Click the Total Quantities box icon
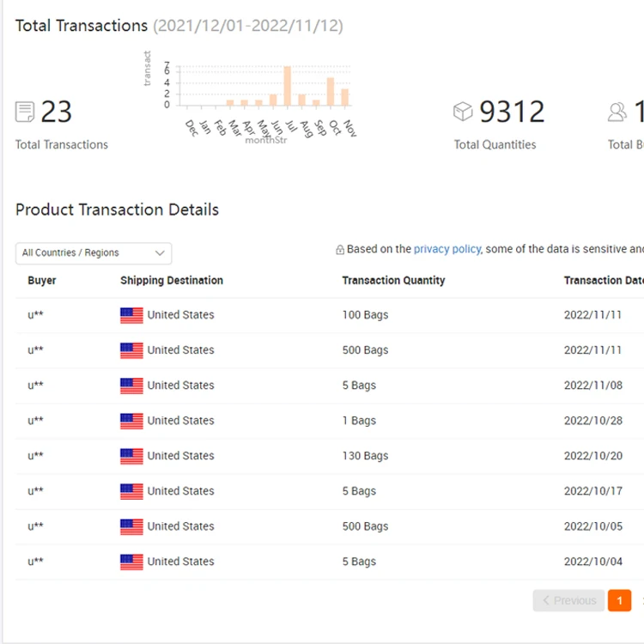The image size is (644, 644). [463, 112]
